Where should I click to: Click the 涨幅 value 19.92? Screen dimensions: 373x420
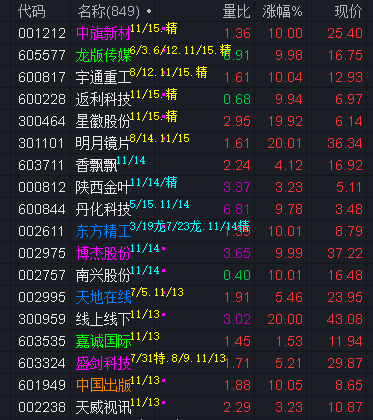(x=285, y=121)
